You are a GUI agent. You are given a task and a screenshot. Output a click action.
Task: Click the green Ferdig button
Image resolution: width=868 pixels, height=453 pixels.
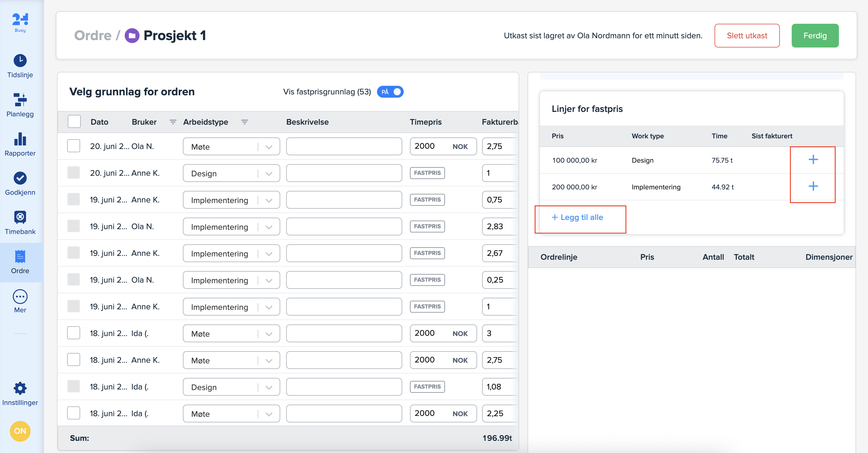(x=815, y=36)
